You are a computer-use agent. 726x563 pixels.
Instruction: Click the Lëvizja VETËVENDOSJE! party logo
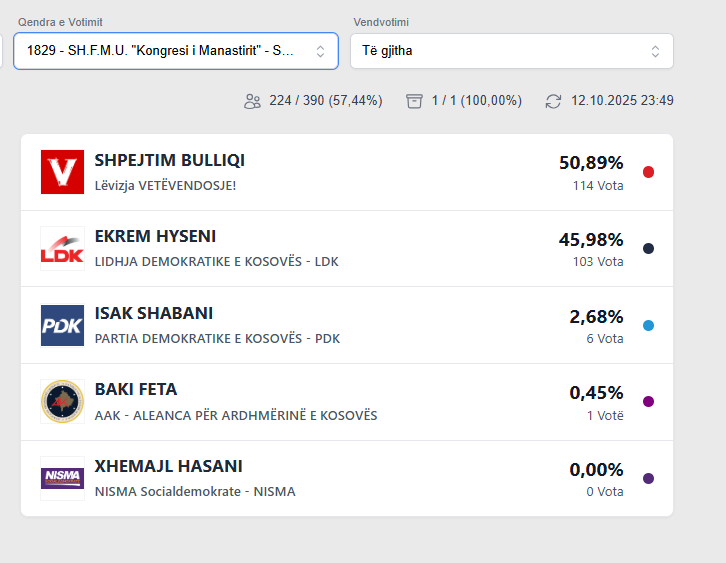(x=62, y=172)
